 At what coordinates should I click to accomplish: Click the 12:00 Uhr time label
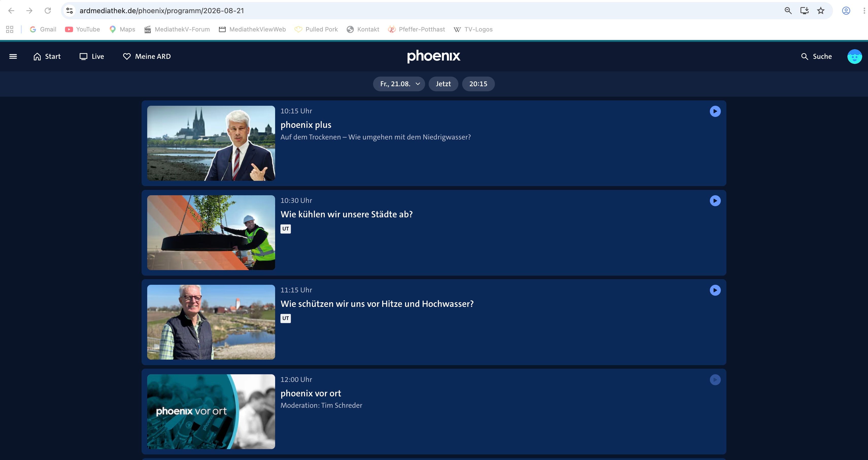(296, 380)
